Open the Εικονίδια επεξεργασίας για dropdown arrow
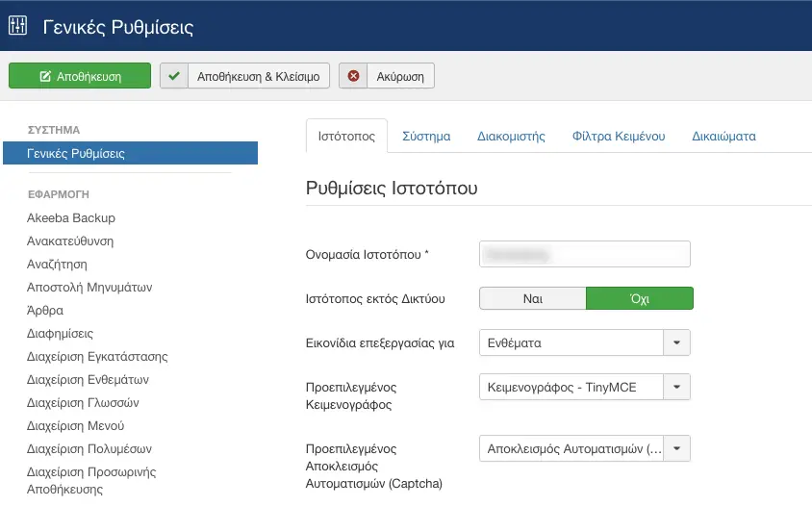812x506 pixels. [x=676, y=342]
